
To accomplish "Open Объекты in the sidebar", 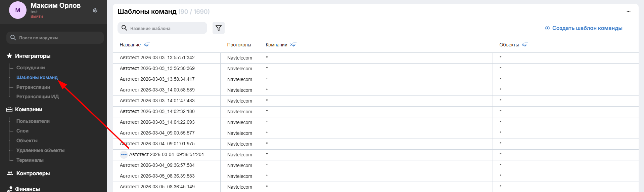I will pos(27,141).
